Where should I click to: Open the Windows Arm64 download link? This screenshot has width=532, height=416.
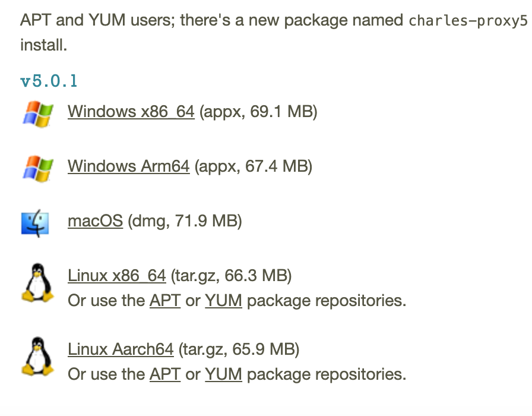(129, 166)
